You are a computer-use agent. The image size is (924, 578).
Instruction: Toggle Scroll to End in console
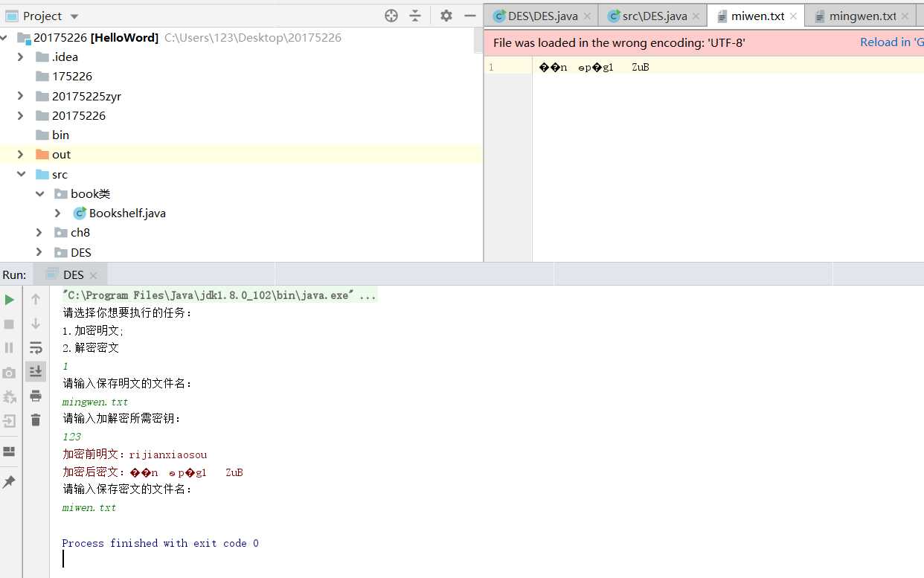coord(36,371)
